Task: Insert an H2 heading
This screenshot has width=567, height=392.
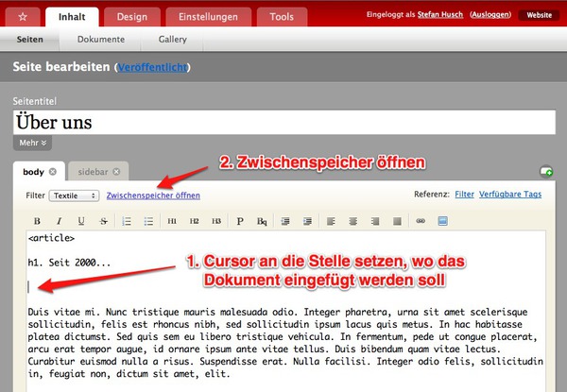Action: point(194,221)
